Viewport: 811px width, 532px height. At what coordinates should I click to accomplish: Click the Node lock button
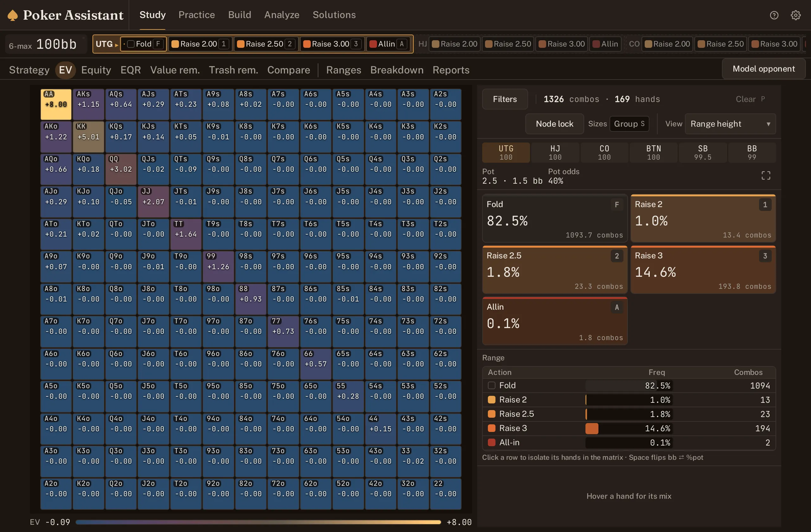pos(554,123)
